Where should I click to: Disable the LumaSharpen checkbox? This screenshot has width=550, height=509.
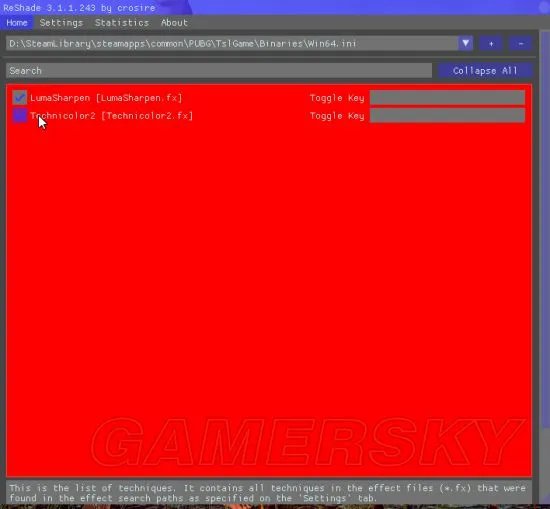pyautogui.click(x=20, y=98)
